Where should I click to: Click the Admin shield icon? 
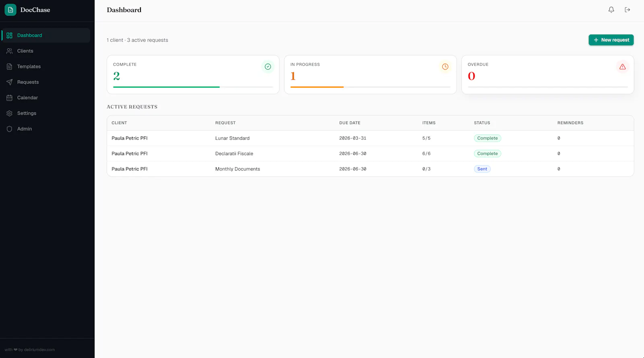point(10,129)
